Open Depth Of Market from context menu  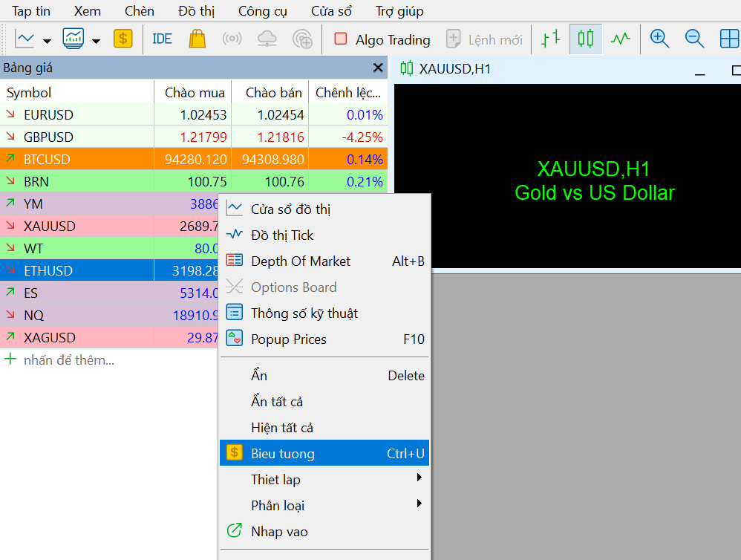click(x=324, y=261)
